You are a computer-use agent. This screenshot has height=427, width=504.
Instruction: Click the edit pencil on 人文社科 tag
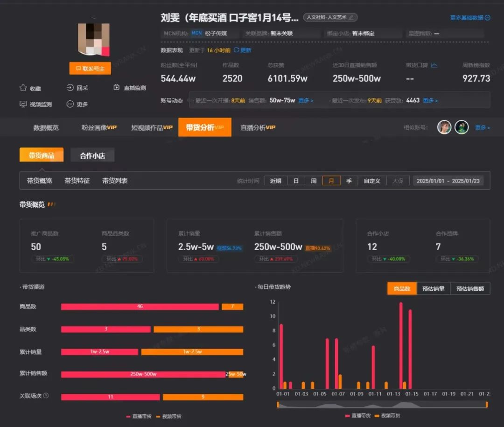(351, 17)
